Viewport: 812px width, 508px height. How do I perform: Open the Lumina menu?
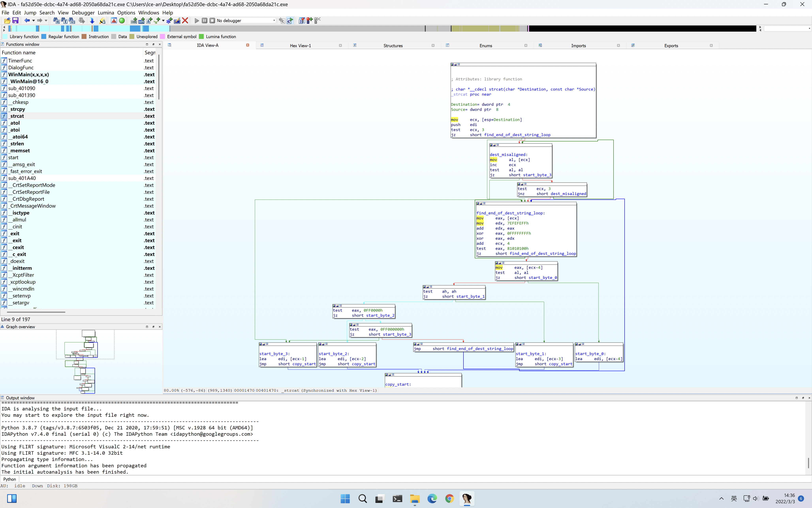click(106, 13)
